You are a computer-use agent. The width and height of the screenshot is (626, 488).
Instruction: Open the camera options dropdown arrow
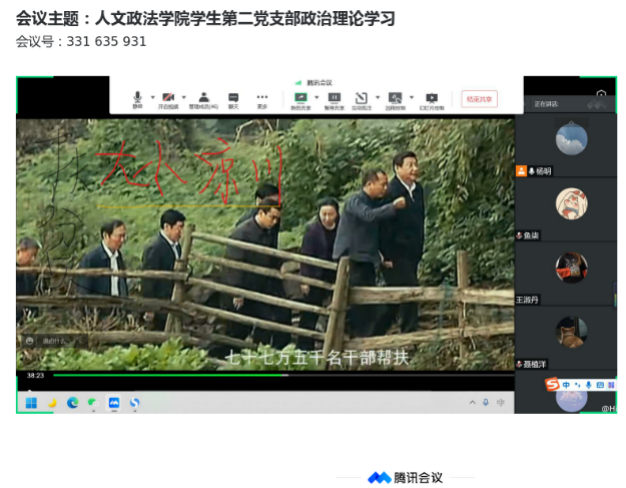tap(184, 97)
